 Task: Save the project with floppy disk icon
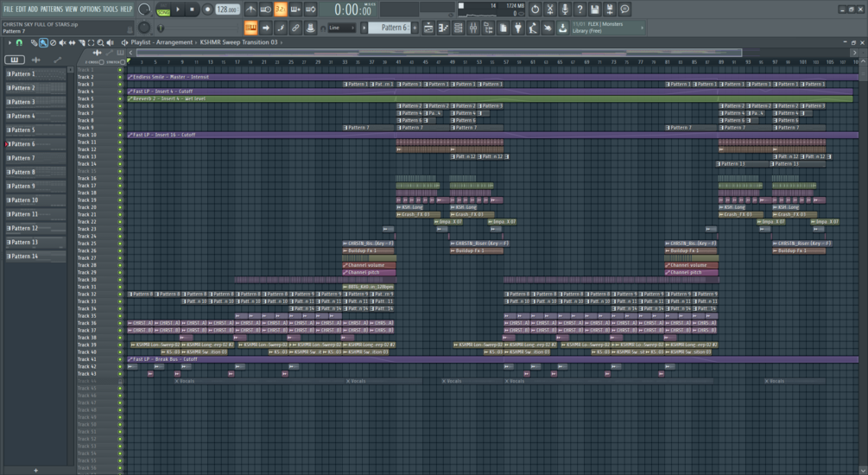(594, 9)
